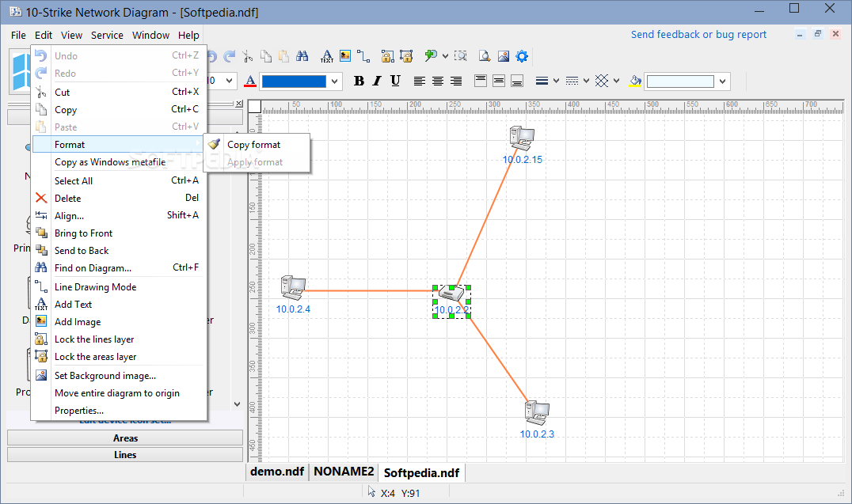852x504 pixels.
Task: Open the Window menu
Action: pyautogui.click(x=150, y=36)
